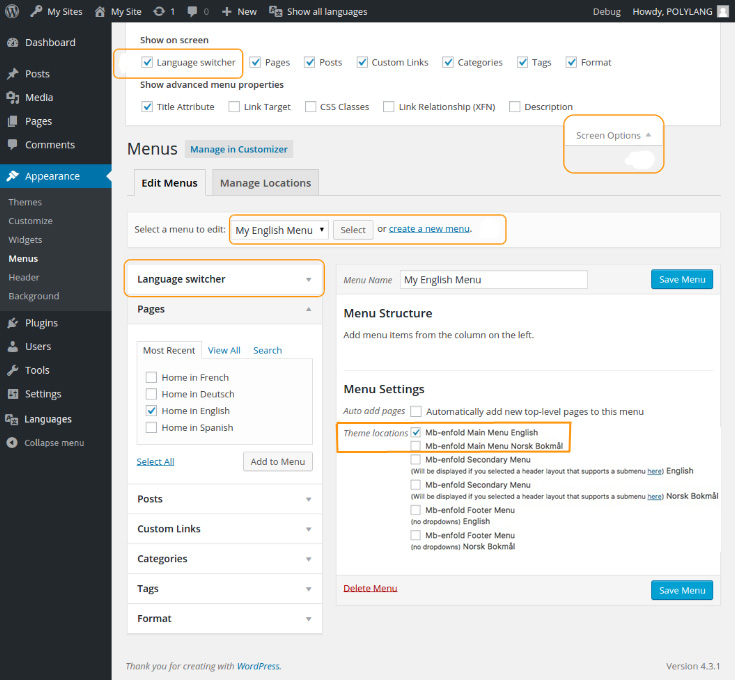
Task: Click the Tools wrench icon
Action: [x=13, y=370]
